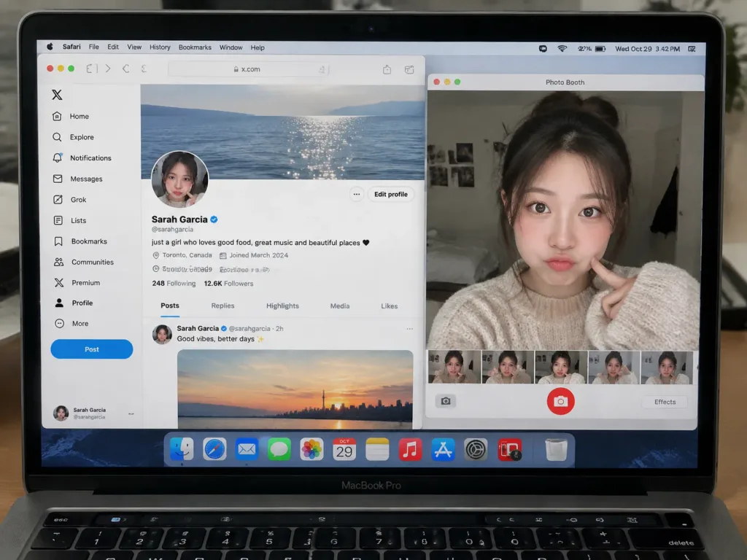The width and height of the screenshot is (747, 560).
Task: Click the X logo in sidebar
Action: (x=57, y=95)
